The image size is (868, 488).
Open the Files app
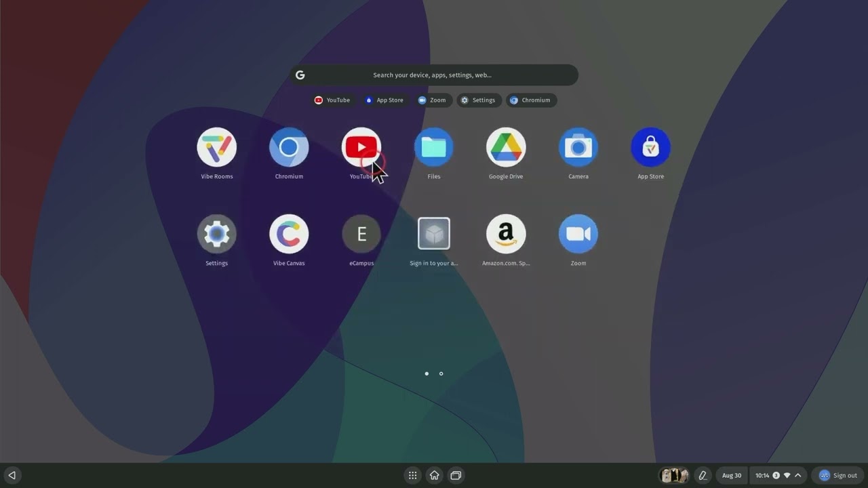pos(433,147)
